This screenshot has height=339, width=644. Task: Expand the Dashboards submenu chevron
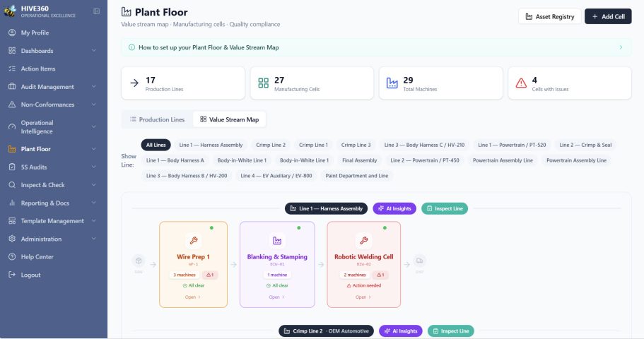click(93, 50)
